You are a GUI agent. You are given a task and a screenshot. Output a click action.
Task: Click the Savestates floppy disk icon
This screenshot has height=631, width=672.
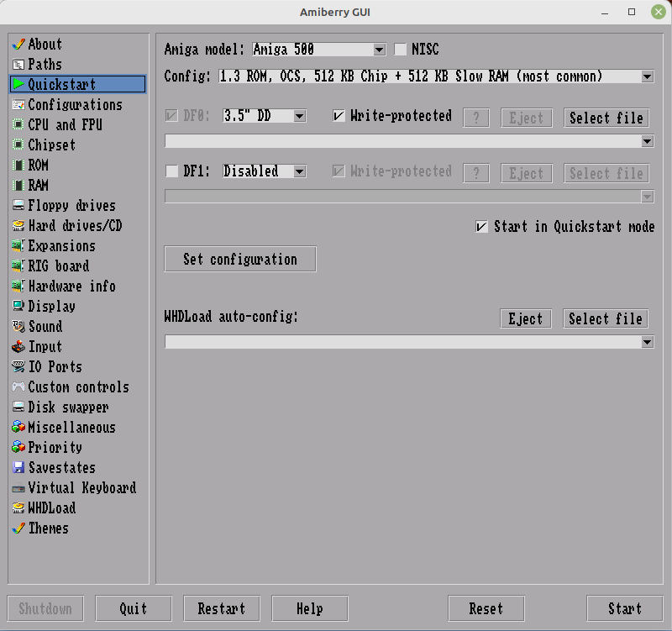pos(18,467)
